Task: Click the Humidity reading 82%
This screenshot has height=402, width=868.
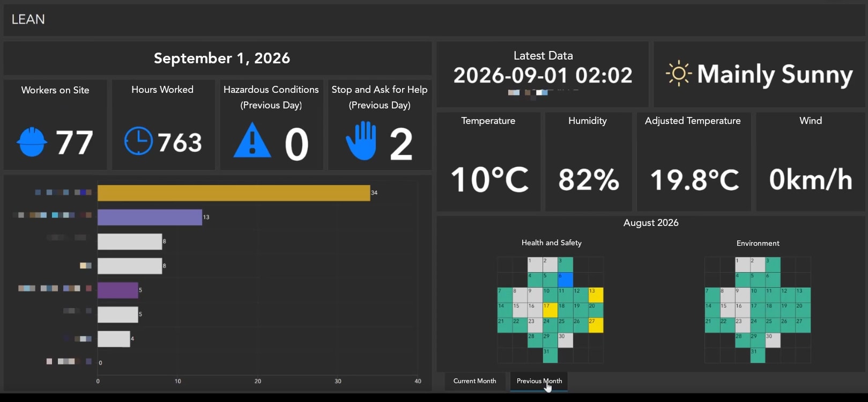Action: tap(589, 179)
